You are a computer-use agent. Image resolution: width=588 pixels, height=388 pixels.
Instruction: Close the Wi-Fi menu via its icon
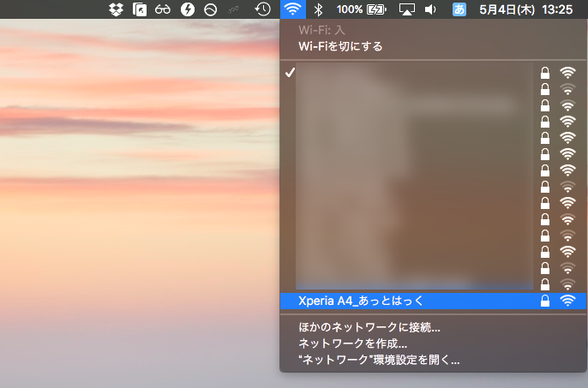(x=292, y=10)
